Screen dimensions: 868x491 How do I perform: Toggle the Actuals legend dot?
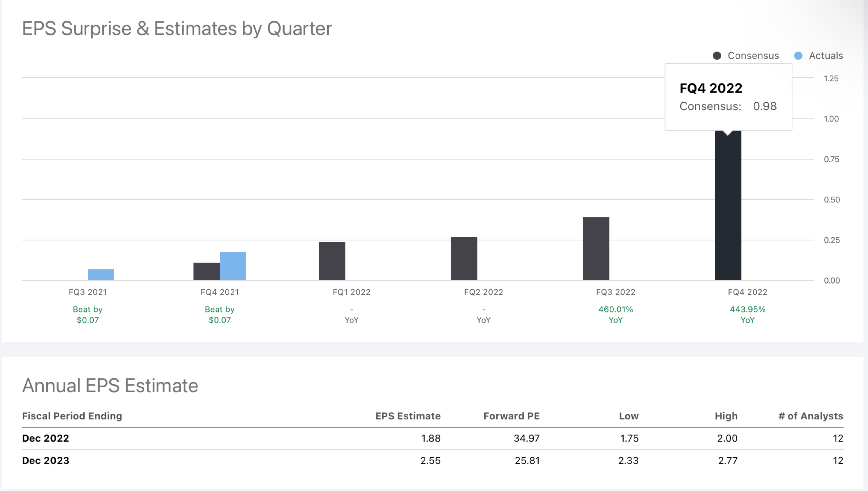(798, 56)
